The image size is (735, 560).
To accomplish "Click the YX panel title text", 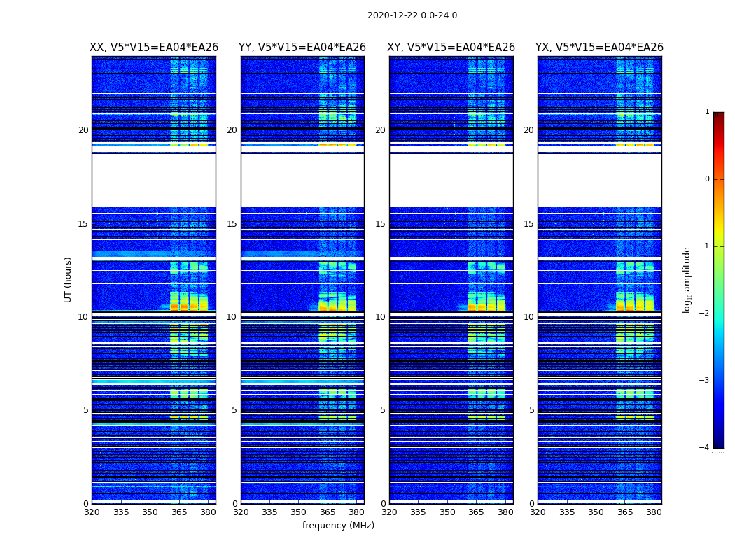I will click(599, 48).
